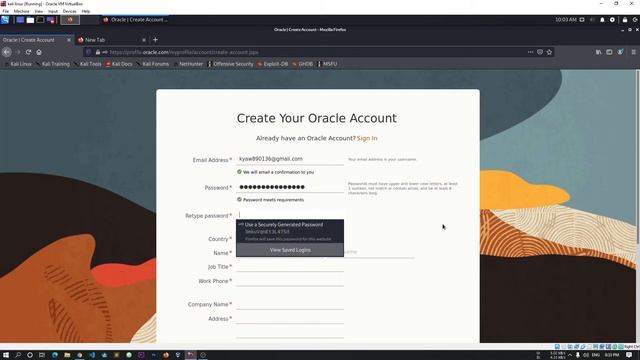Open a new Firefox tab with plus
This screenshot has width=640, height=360.
click(155, 40)
